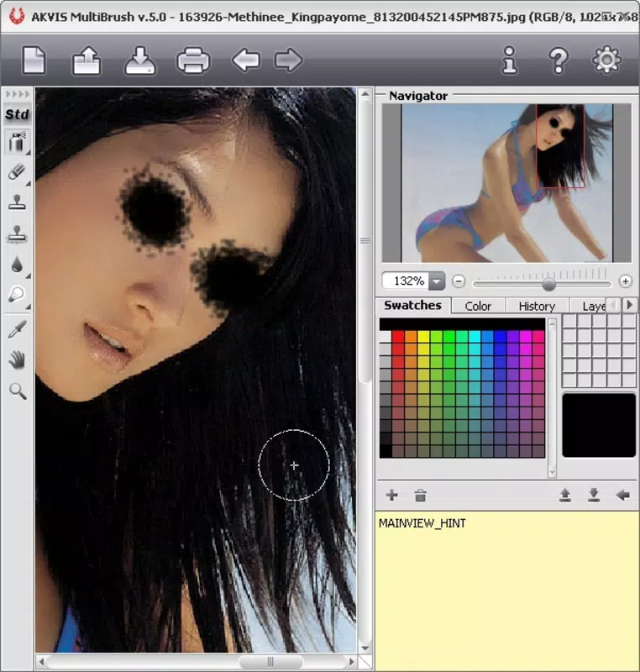
Task: Zoom out with the minus button
Action: (x=459, y=281)
